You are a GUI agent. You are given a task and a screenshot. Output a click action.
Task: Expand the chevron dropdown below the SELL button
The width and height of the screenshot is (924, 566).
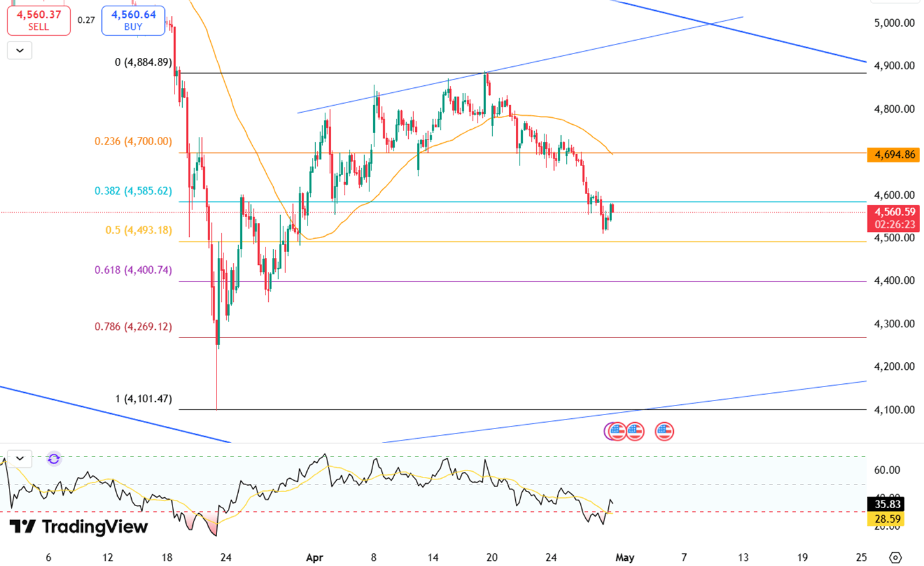point(20,50)
